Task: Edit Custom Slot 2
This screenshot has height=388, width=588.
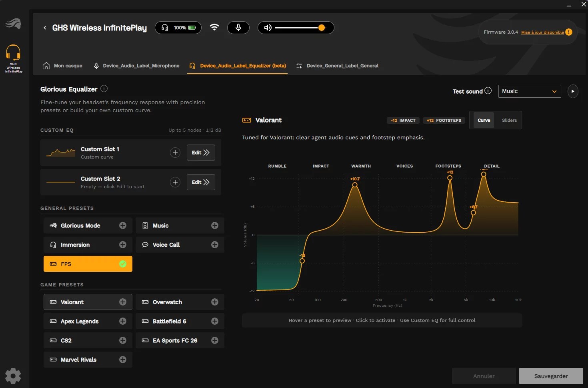Action: click(x=201, y=182)
